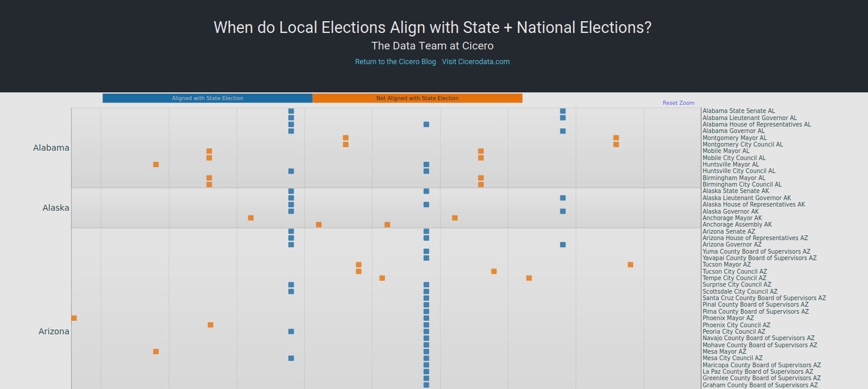Select the Maricopa County Board of Supervisors AZ label
The width and height of the screenshot is (868, 389).
point(761,365)
